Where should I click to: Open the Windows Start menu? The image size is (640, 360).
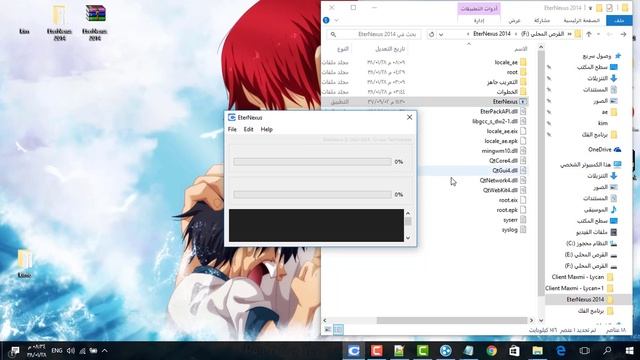coord(629,351)
